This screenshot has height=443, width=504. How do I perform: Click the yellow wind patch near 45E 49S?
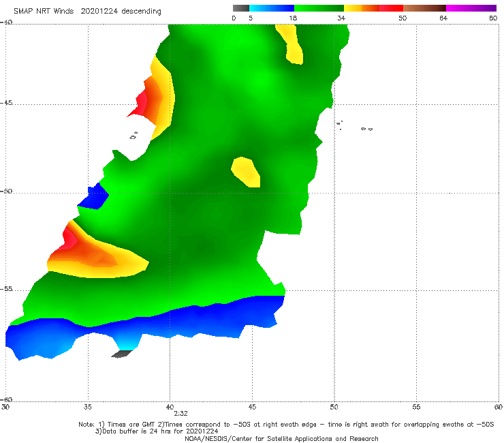pyautogui.click(x=246, y=172)
